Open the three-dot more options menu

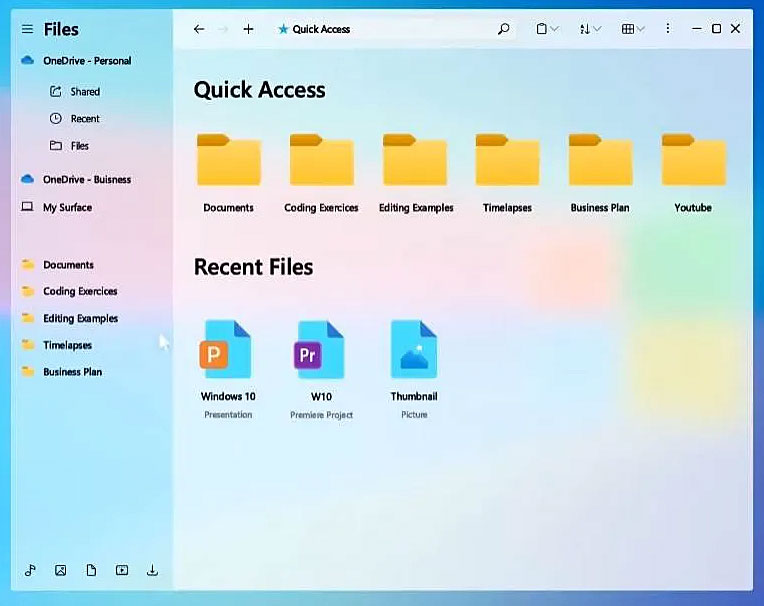click(668, 29)
